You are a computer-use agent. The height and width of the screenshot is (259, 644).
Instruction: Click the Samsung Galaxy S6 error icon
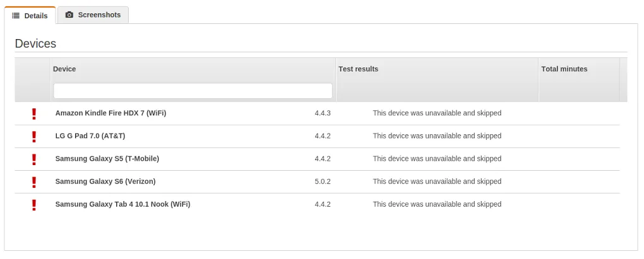pyautogui.click(x=34, y=181)
